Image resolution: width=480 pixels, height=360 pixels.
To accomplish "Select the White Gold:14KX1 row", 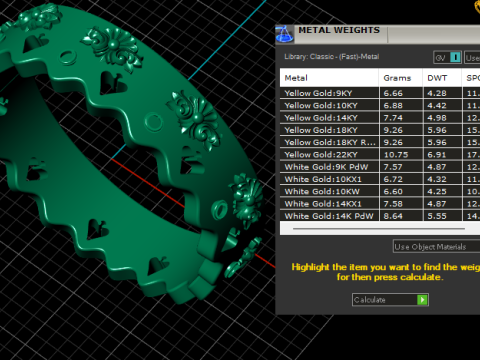I will coord(380,204).
